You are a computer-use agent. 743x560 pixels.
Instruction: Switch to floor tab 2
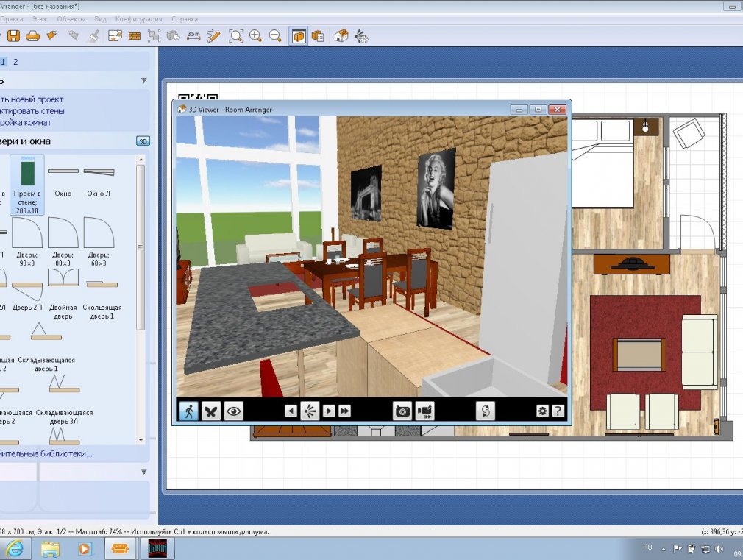tap(15, 62)
